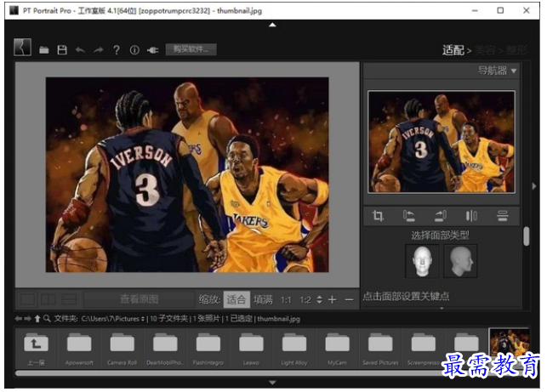Rotate image clockwise
547x392 pixels.
coord(441,216)
